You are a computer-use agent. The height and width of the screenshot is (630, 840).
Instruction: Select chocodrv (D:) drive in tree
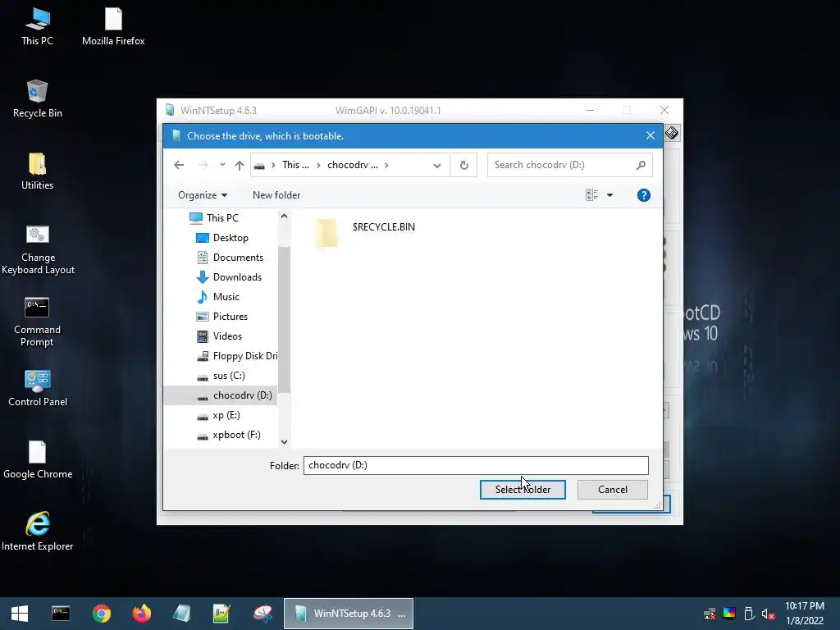point(221,395)
